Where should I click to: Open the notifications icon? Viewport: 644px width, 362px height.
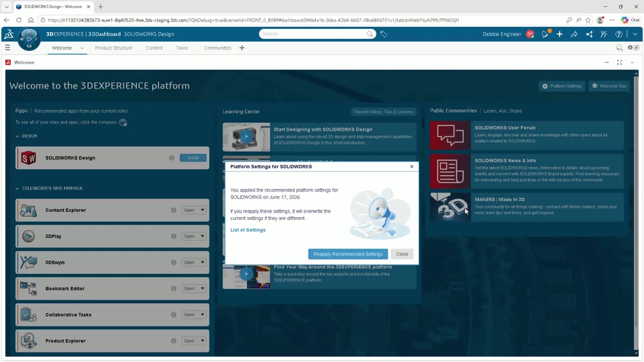point(545,34)
